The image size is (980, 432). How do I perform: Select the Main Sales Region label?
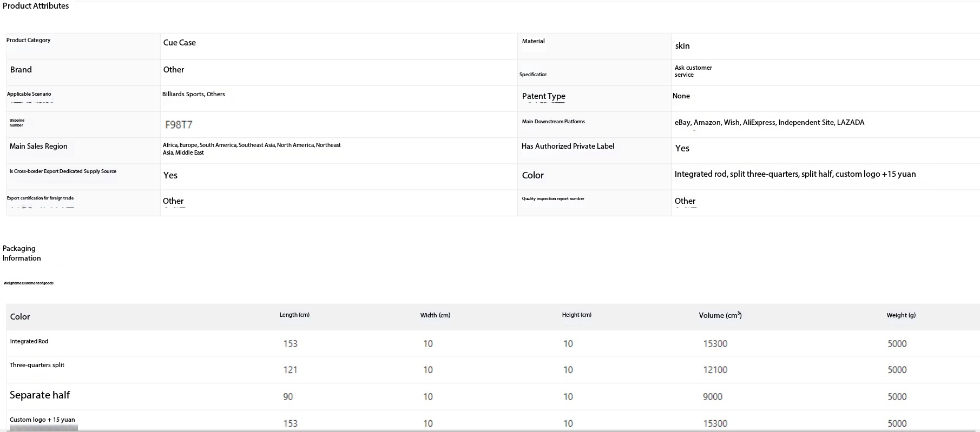pos(38,147)
